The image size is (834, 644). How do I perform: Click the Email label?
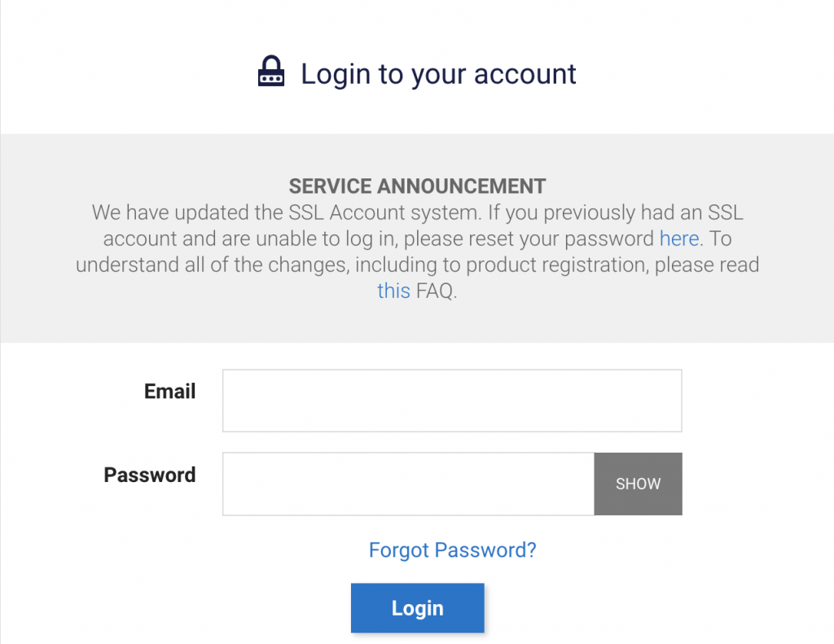(x=169, y=392)
